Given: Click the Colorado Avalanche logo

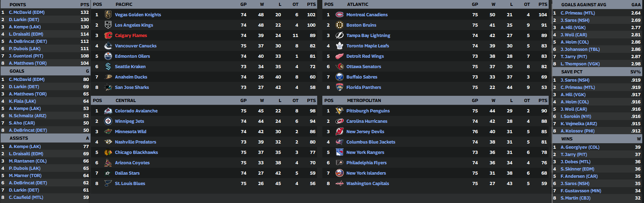Looking at the screenshot, I should click(x=108, y=111).
